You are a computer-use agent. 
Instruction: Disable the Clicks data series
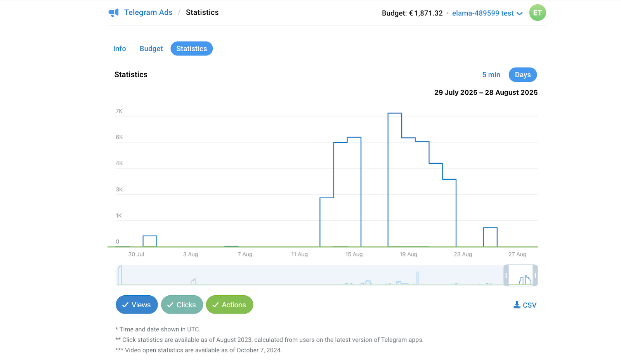[182, 305]
